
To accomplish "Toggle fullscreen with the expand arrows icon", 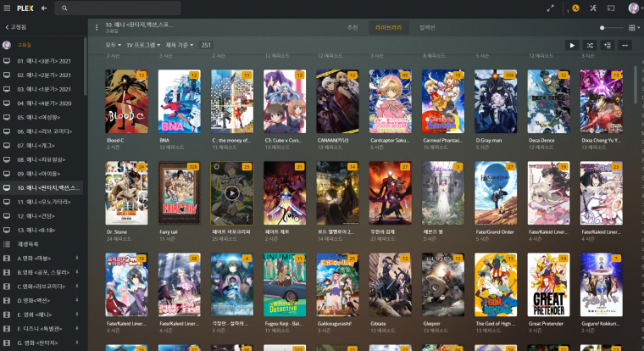I will click(550, 8).
